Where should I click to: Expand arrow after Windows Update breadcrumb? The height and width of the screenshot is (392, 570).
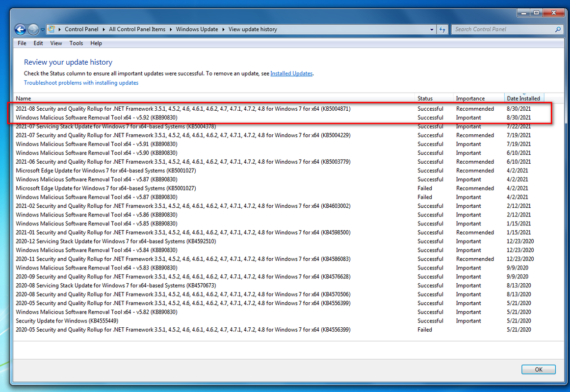[223, 29]
